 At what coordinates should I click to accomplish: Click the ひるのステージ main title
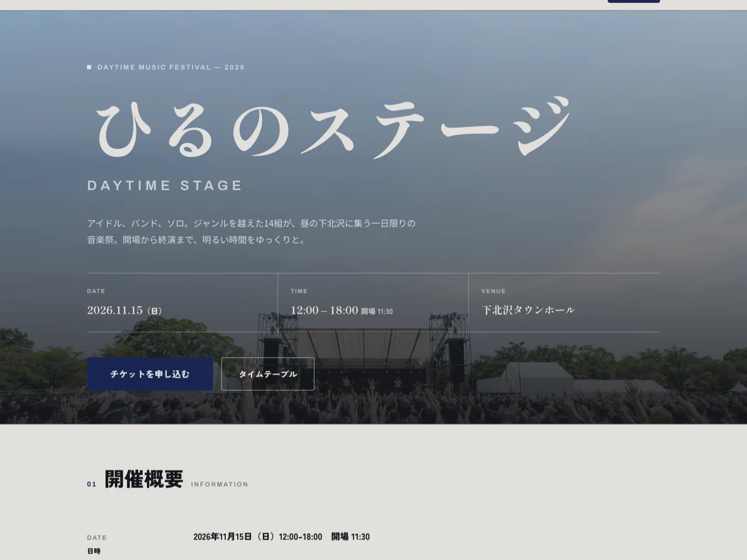pos(334,128)
